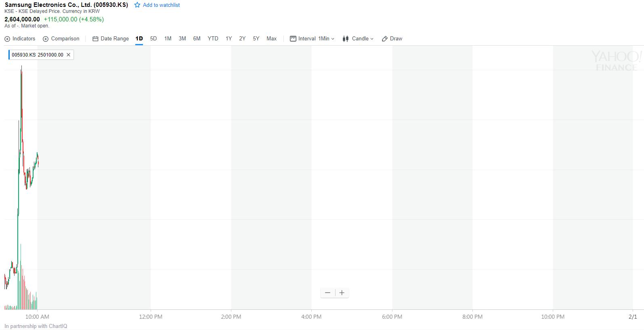Image resolution: width=644 pixels, height=330 pixels.
Task: Click the Add to watchlist link
Action: (162, 5)
